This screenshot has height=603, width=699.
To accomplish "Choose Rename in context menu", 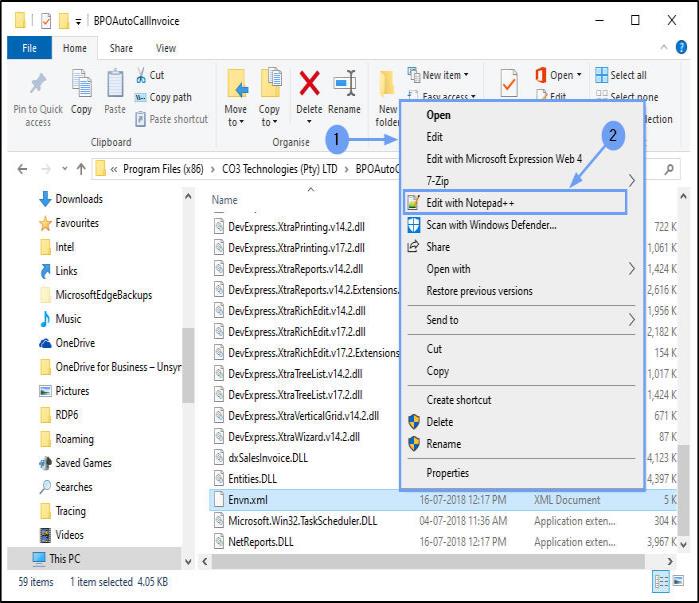I will (x=444, y=444).
